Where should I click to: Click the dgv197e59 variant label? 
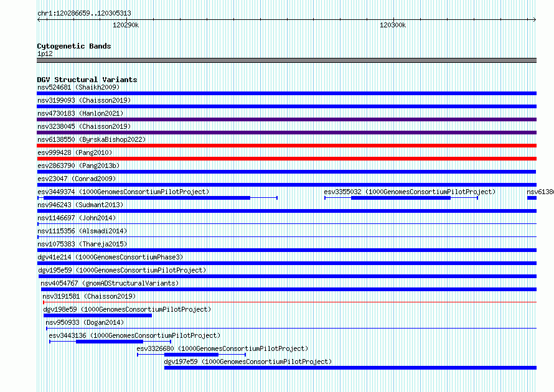pyautogui.click(x=248, y=362)
